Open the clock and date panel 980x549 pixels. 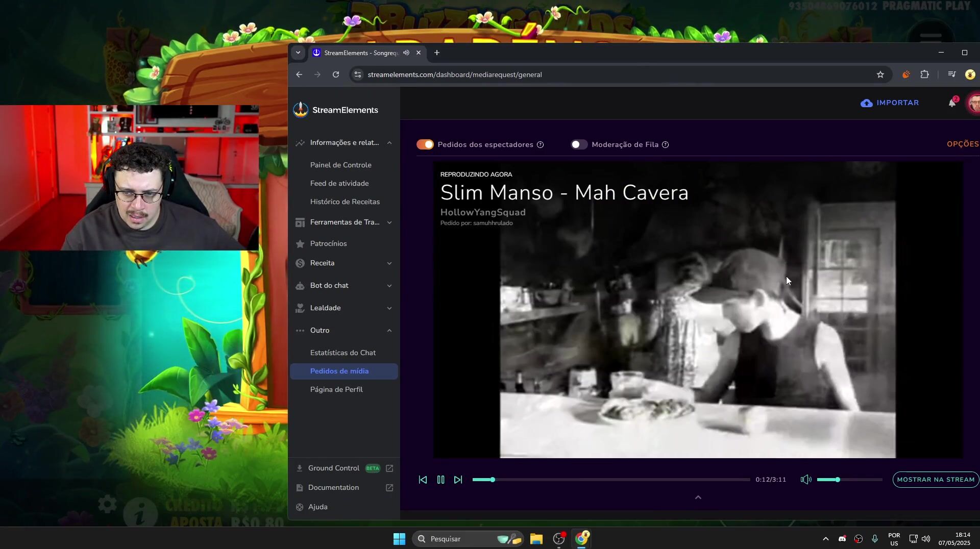point(954,539)
